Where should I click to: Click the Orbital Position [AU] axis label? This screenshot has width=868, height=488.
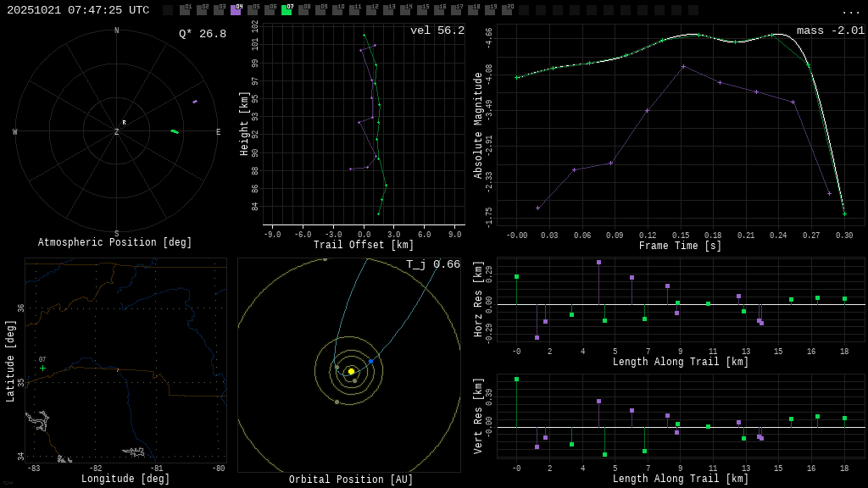point(351,480)
